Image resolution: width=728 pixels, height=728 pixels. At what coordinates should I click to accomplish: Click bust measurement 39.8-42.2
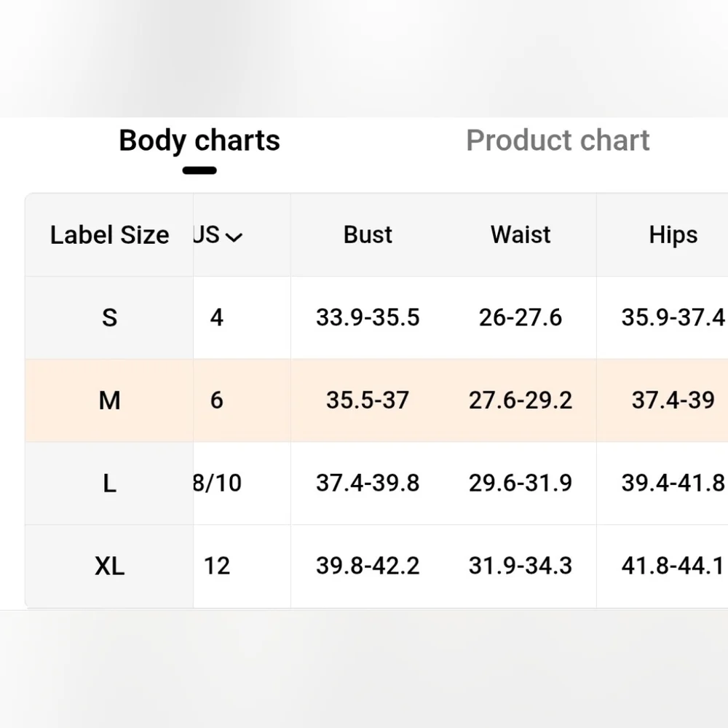368,566
